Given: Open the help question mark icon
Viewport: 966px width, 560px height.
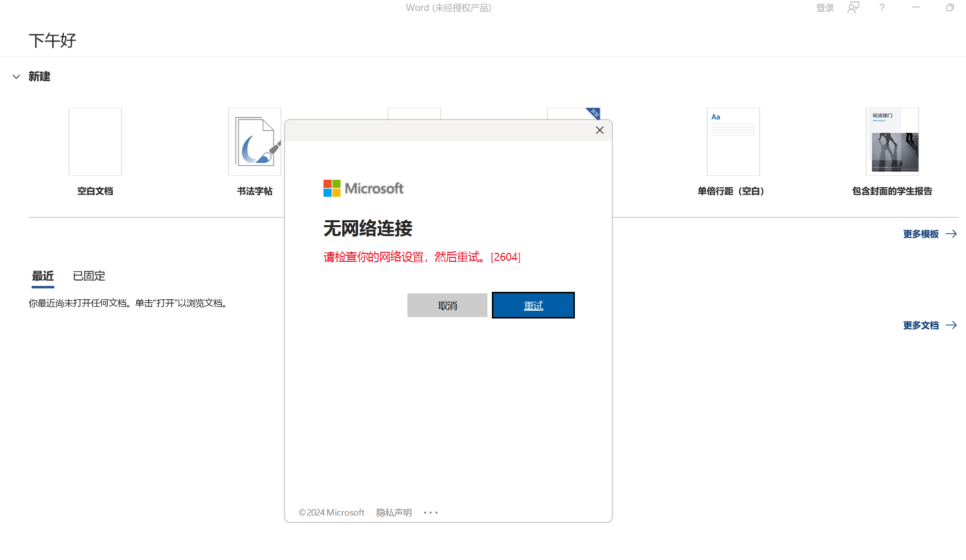Looking at the screenshot, I should pos(882,7).
